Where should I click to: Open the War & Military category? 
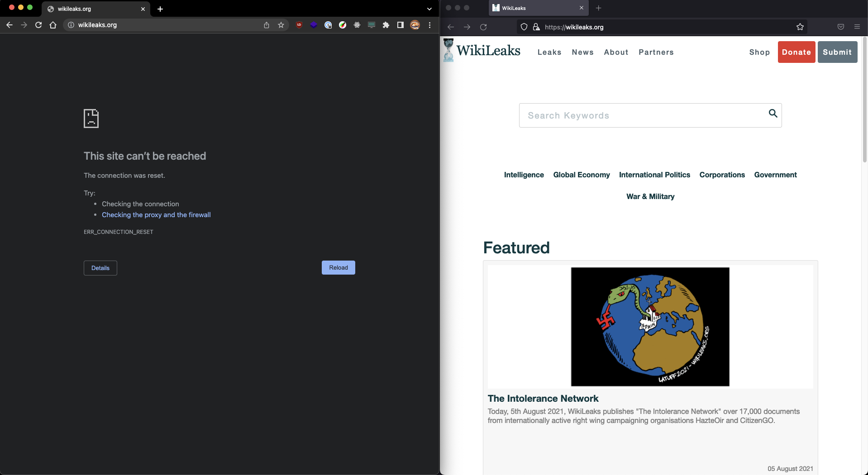click(650, 197)
